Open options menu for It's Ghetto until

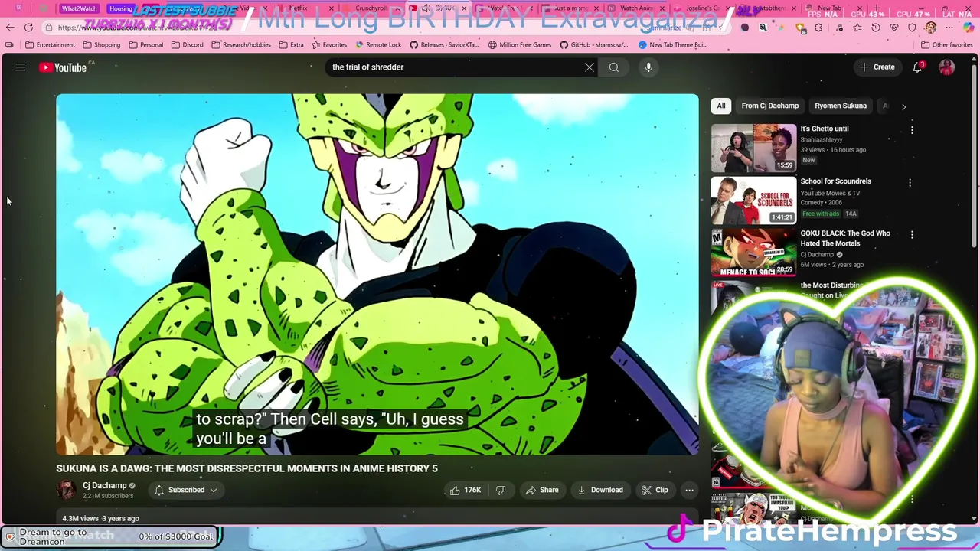(x=911, y=130)
